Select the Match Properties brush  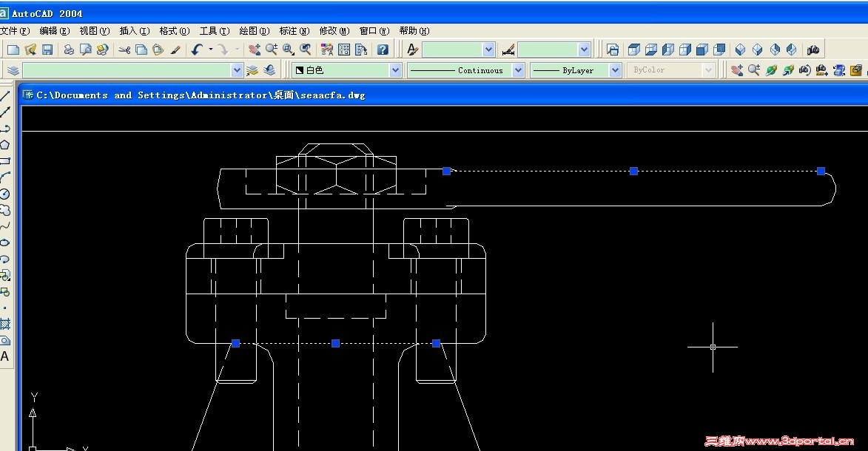175,50
